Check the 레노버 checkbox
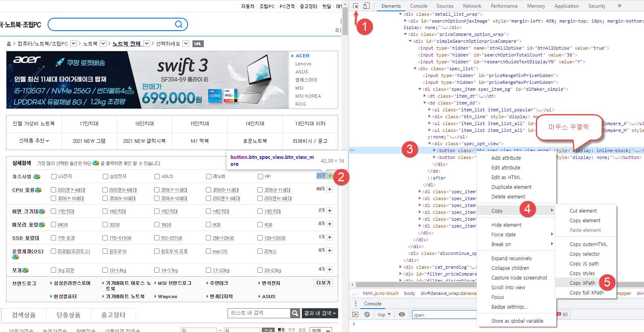644x332 pixels. [x=209, y=176]
